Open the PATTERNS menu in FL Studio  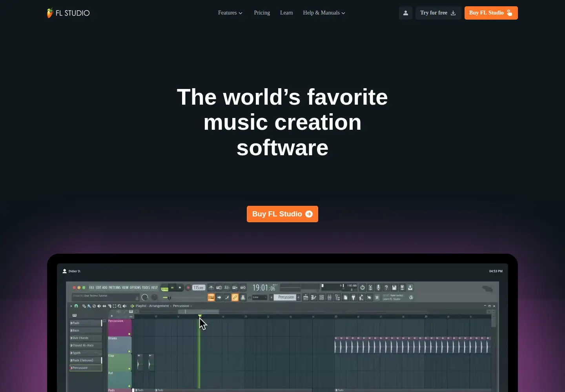pos(115,287)
